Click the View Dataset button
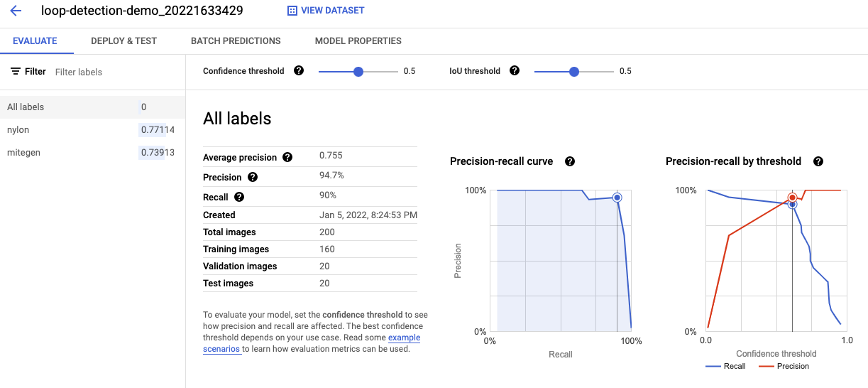Image resolution: width=868 pixels, height=388 pixels. tap(326, 11)
